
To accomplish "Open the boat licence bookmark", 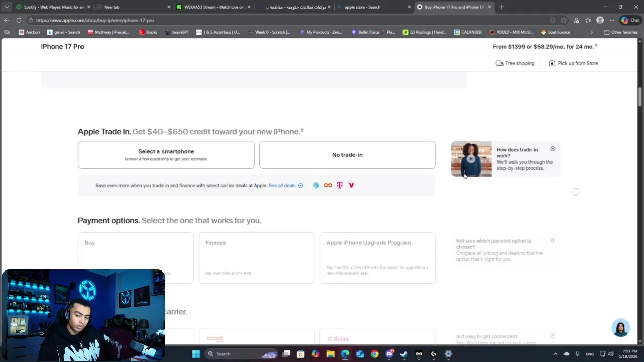I will [x=555, y=32].
